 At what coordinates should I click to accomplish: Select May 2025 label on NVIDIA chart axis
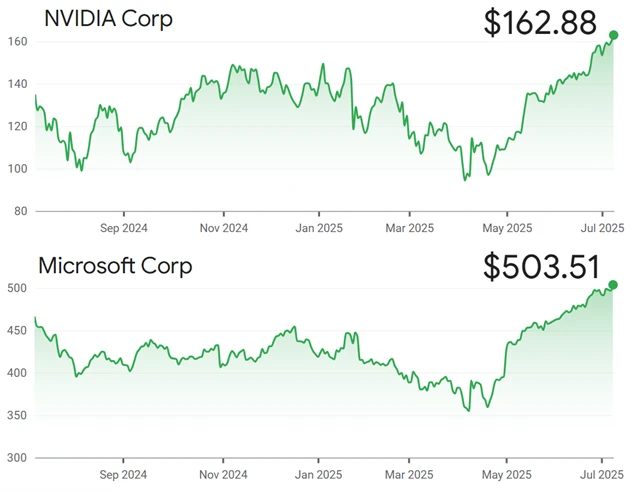506,228
